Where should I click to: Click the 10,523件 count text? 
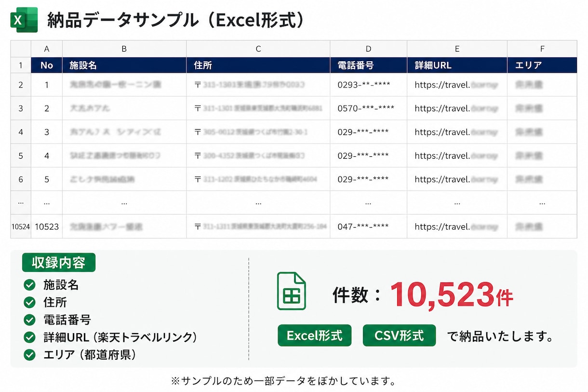[x=452, y=295]
